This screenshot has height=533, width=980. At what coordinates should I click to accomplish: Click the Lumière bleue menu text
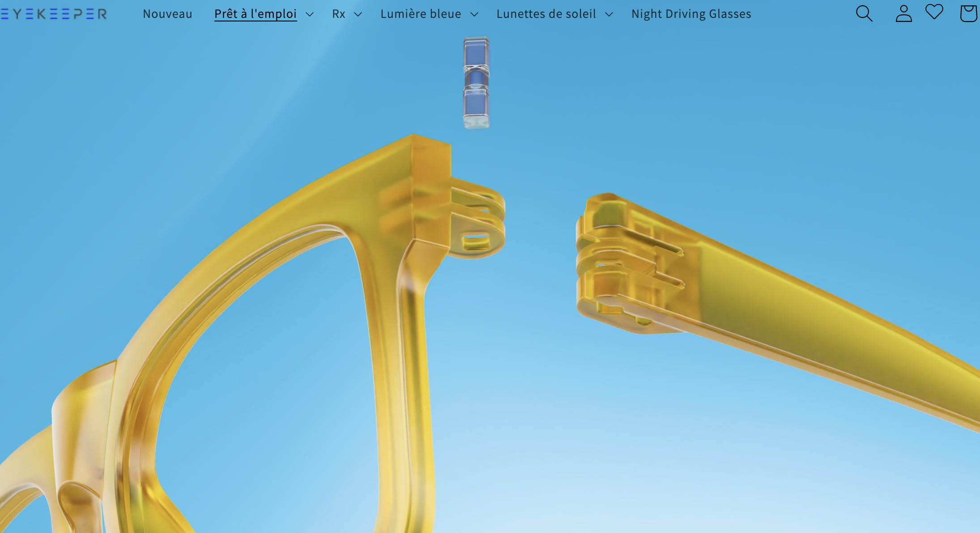[x=421, y=14]
